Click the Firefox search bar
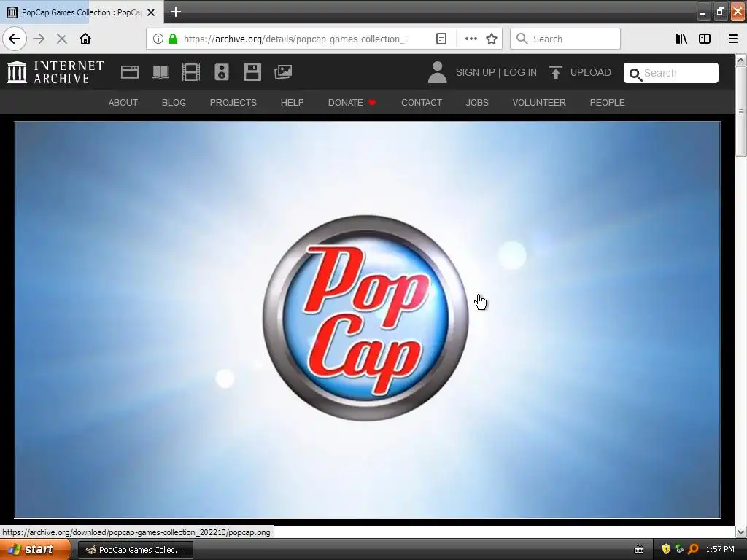 click(x=565, y=39)
